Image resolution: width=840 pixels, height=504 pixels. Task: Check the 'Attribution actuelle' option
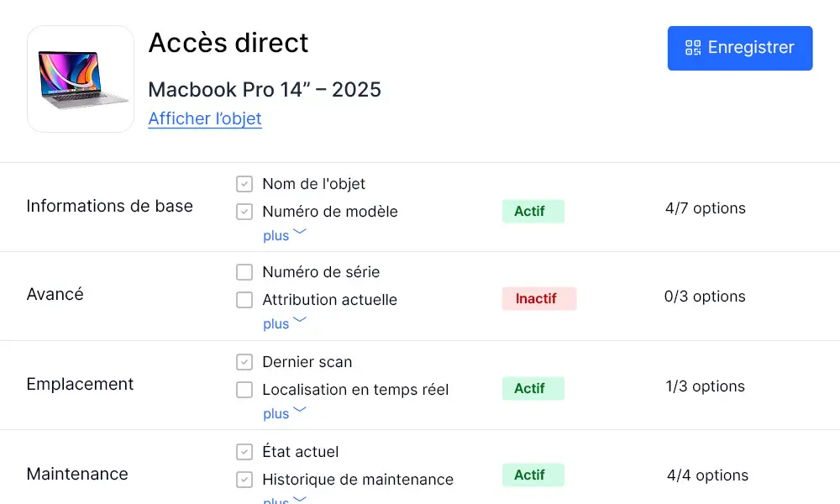pos(244,300)
